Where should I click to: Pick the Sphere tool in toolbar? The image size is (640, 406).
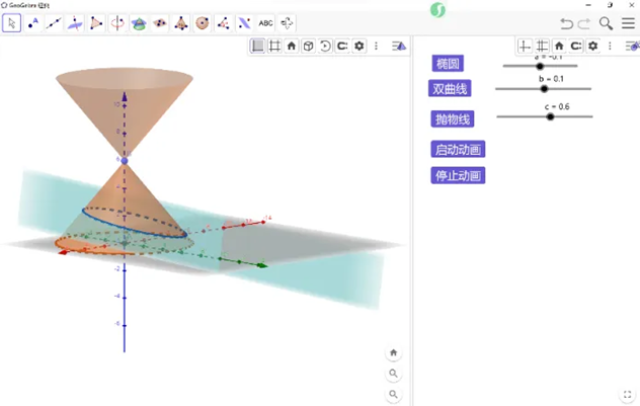tap(202, 22)
